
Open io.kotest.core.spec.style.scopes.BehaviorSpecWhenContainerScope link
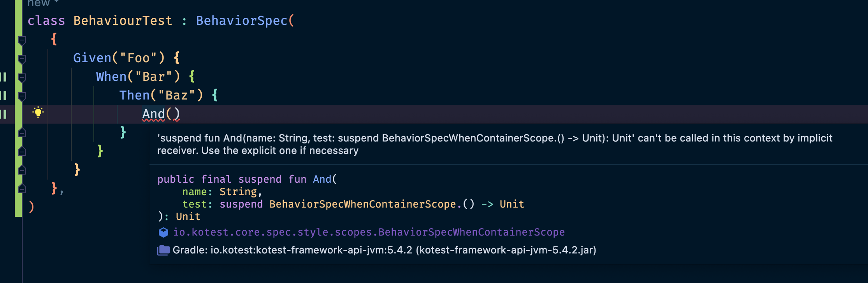coord(369,232)
